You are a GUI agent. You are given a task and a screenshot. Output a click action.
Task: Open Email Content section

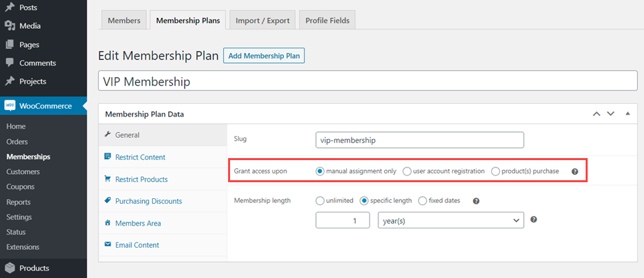pyautogui.click(x=162, y=245)
